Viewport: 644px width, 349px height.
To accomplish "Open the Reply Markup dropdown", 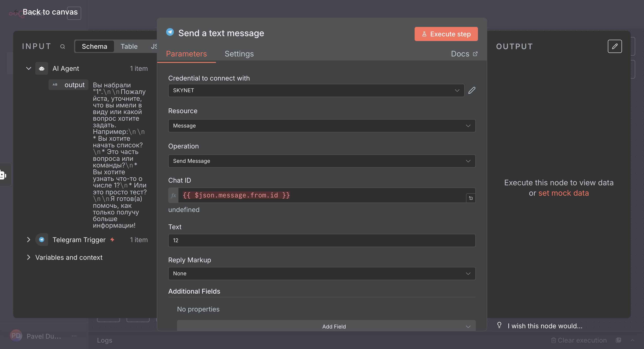I will [x=322, y=273].
